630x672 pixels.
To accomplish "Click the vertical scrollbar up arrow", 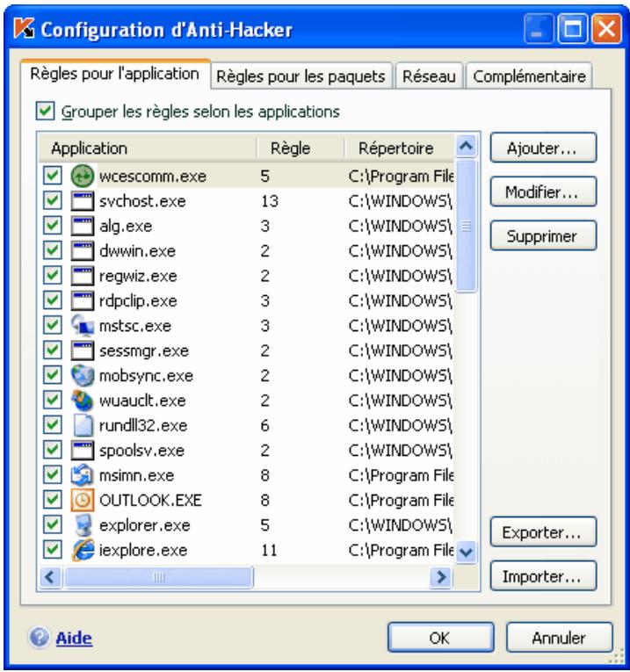I will click(467, 146).
